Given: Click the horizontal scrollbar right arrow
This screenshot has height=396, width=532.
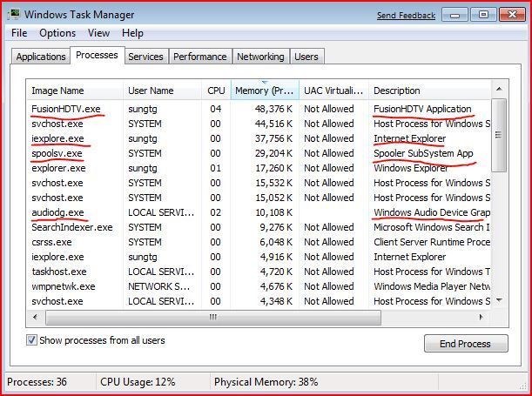Looking at the screenshot, I should [x=481, y=318].
